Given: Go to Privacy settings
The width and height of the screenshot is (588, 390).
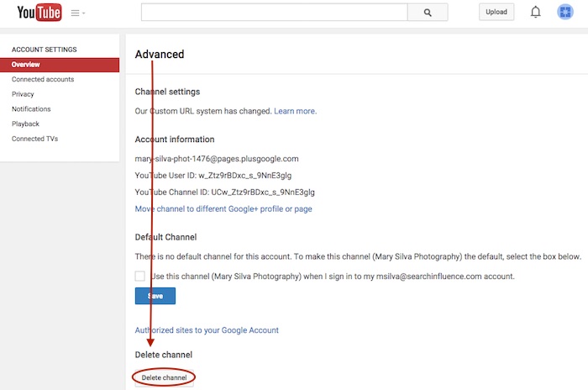Looking at the screenshot, I should (x=23, y=94).
